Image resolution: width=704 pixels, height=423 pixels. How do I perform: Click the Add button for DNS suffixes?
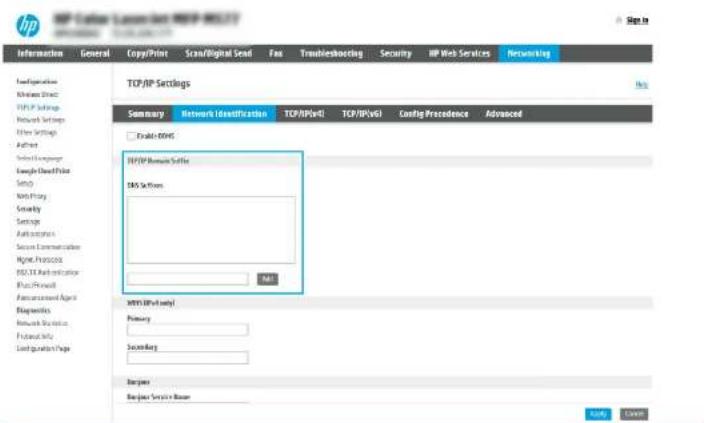[268, 279]
